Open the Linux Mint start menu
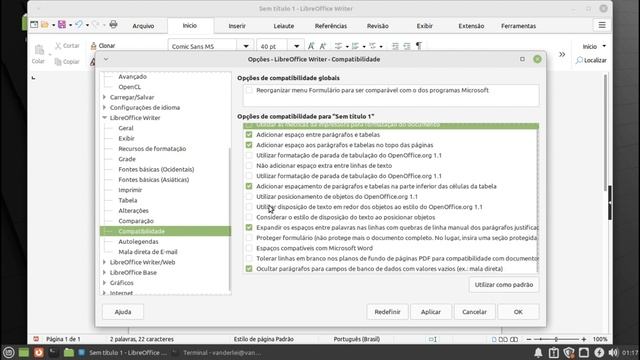The width and height of the screenshot is (640, 360). point(9,352)
